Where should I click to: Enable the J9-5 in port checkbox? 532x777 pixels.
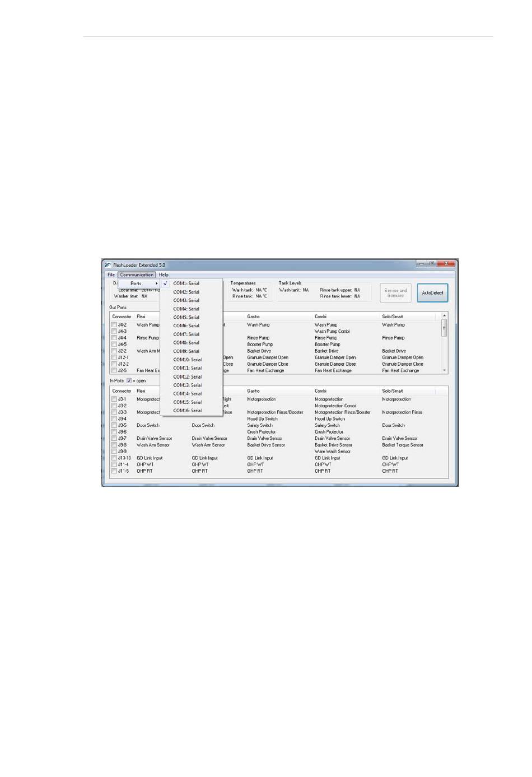click(x=114, y=426)
